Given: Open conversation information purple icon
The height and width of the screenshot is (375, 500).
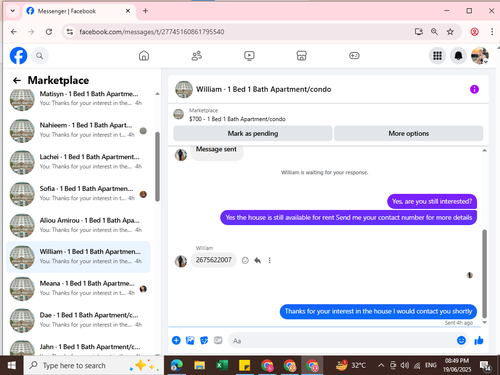Looking at the screenshot, I should [474, 89].
